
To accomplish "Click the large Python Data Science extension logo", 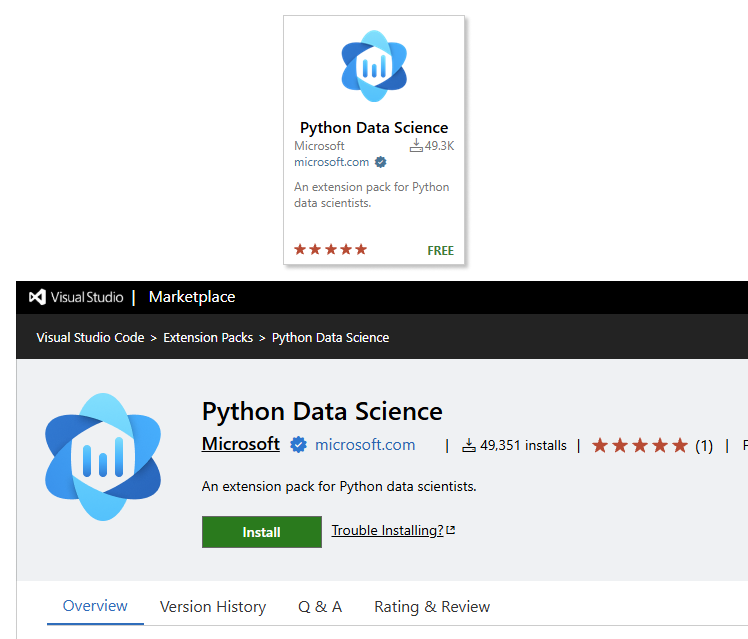I will (x=103, y=457).
